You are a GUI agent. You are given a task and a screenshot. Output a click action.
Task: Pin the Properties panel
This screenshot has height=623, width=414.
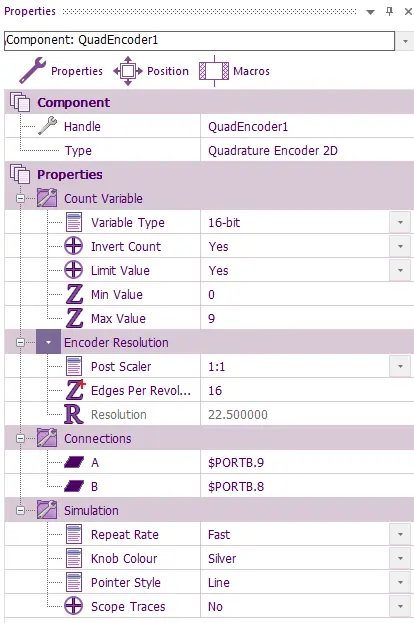pos(389,11)
